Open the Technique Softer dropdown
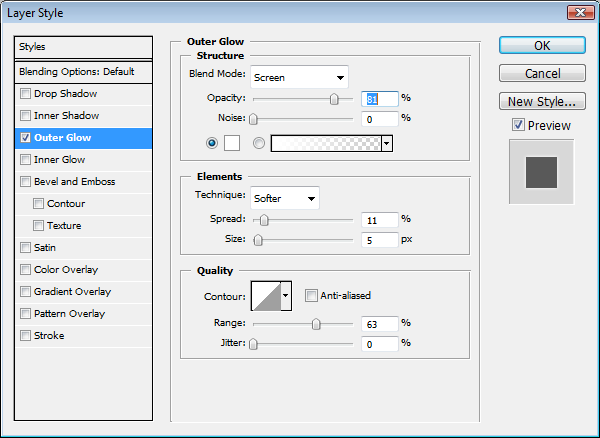 click(285, 198)
